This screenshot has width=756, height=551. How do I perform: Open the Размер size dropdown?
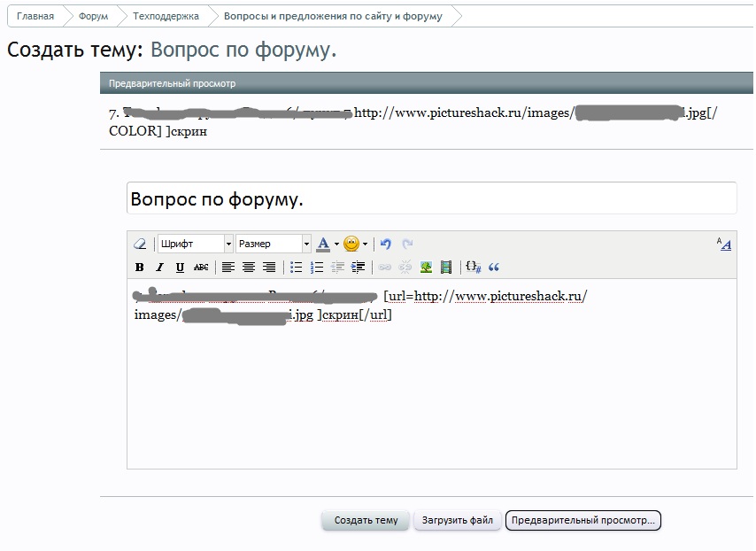click(274, 244)
